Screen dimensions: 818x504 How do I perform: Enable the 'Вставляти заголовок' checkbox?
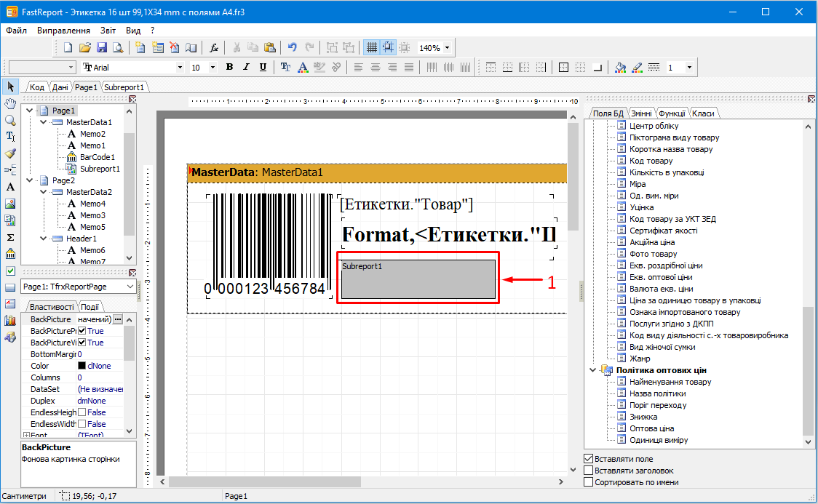tap(589, 471)
